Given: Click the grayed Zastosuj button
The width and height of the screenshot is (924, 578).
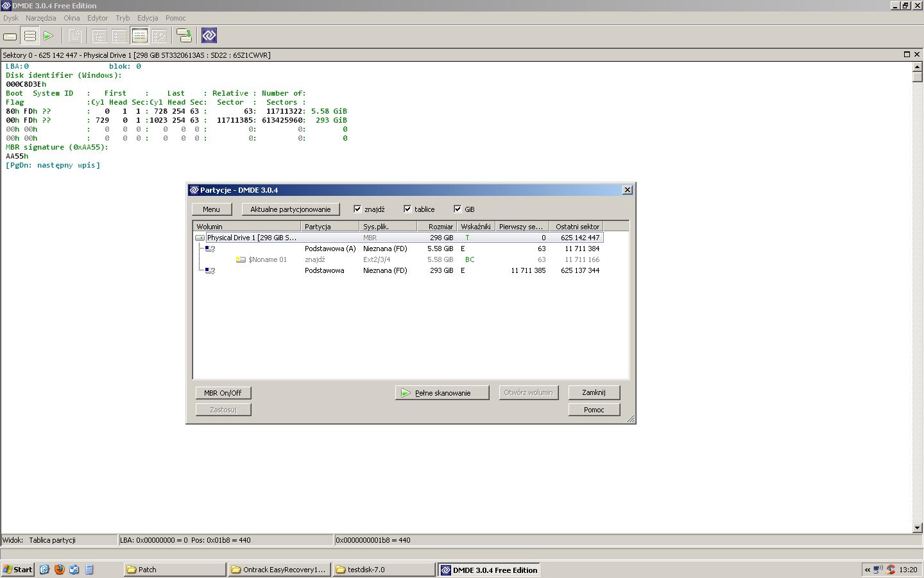Looking at the screenshot, I should coord(223,410).
